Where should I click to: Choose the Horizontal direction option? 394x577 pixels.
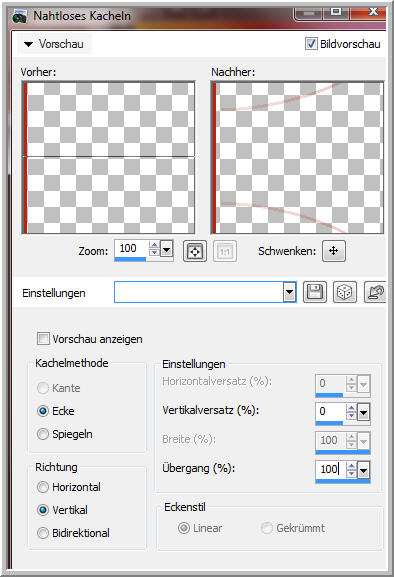click(43, 487)
